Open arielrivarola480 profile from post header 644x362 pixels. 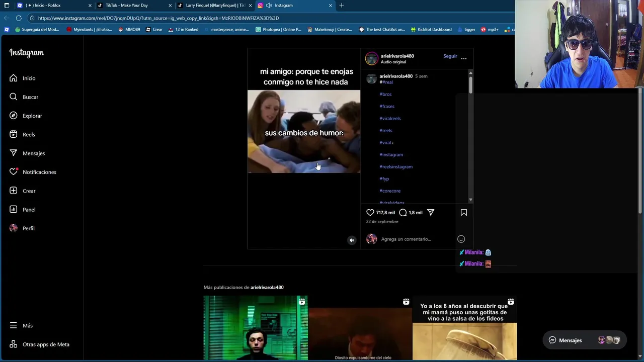pos(397,56)
